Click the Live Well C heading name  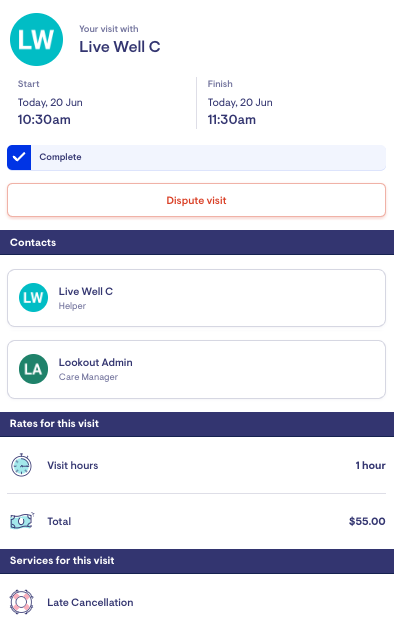pyautogui.click(x=120, y=47)
